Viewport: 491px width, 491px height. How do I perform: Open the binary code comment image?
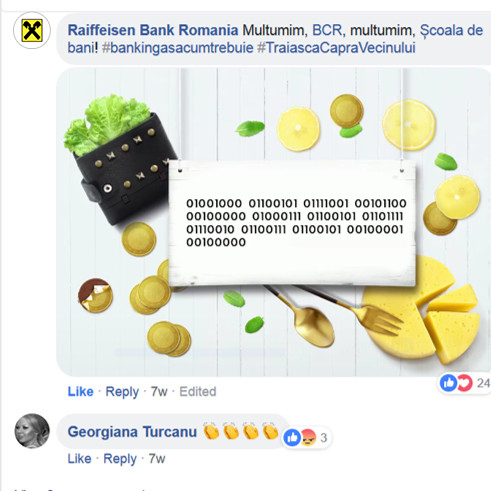(273, 222)
